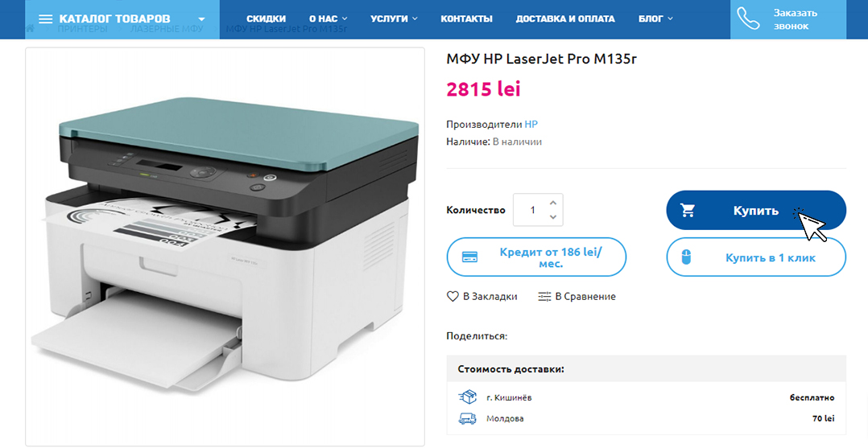Increase quantity with the up arrow
The width and height of the screenshot is (868, 448).
pos(552,203)
